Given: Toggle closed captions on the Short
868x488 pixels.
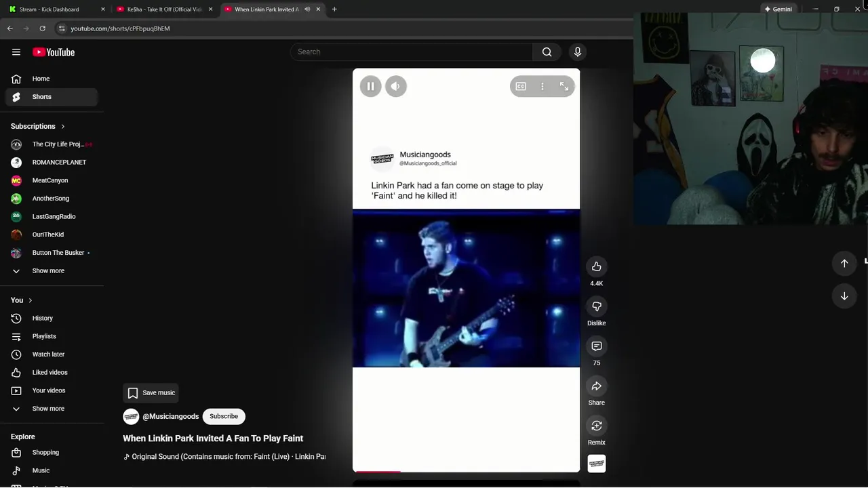Looking at the screenshot, I should pos(521,86).
